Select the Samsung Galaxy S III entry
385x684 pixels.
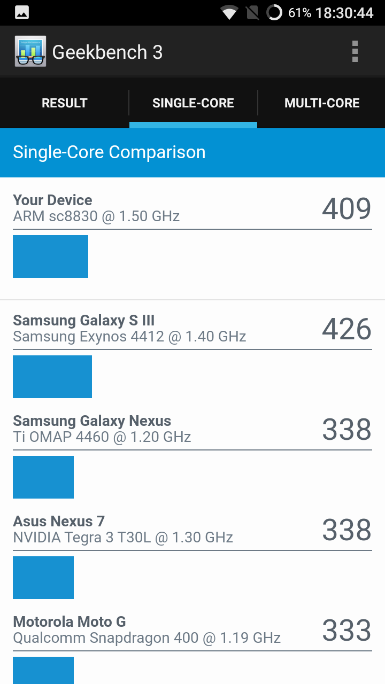coord(192,358)
